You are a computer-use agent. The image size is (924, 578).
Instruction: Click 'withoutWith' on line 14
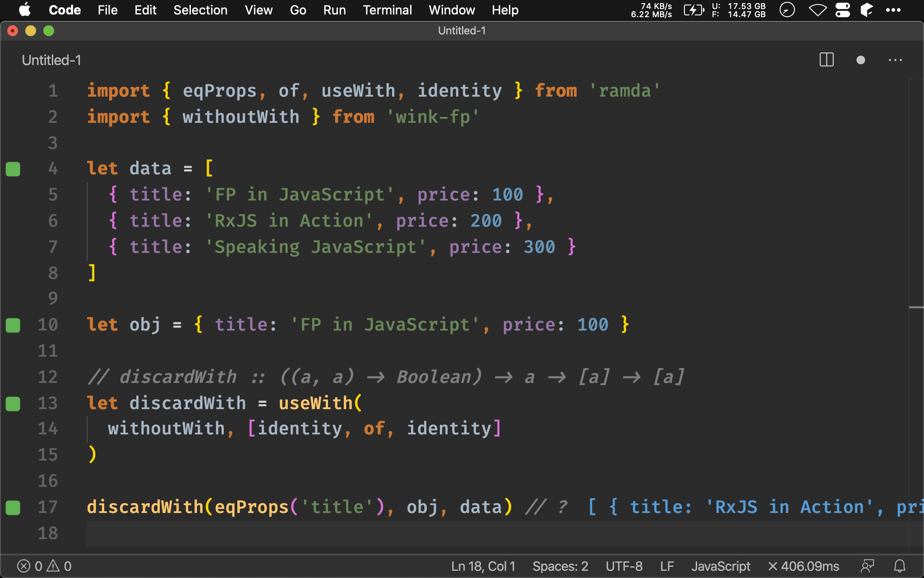pos(166,429)
